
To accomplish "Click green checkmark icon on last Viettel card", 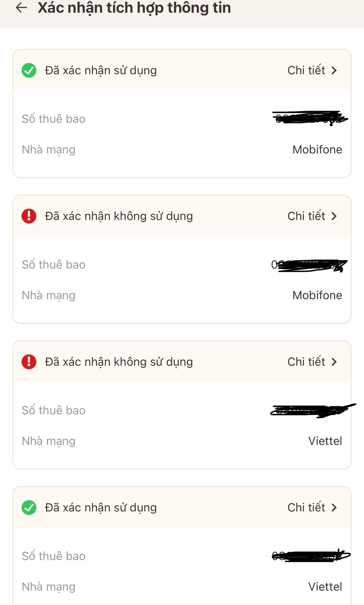I will click(29, 508).
